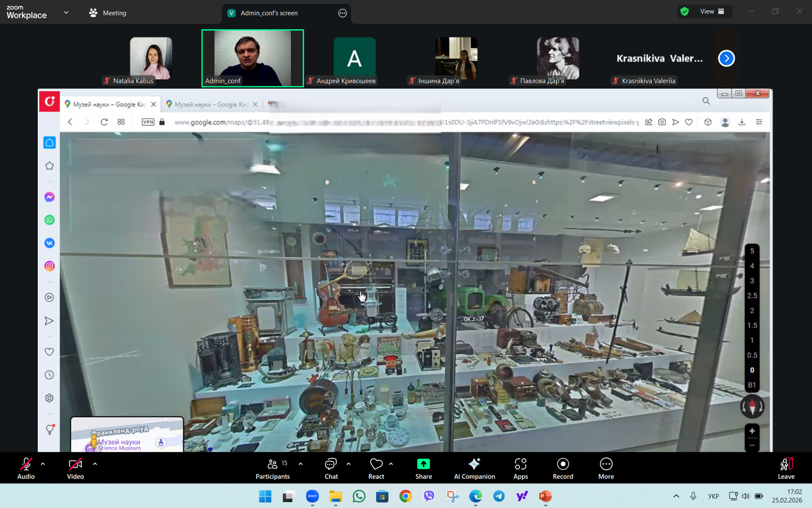Unmute the microphone via Audio
The height and width of the screenshot is (508, 812).
coord(26,468)
